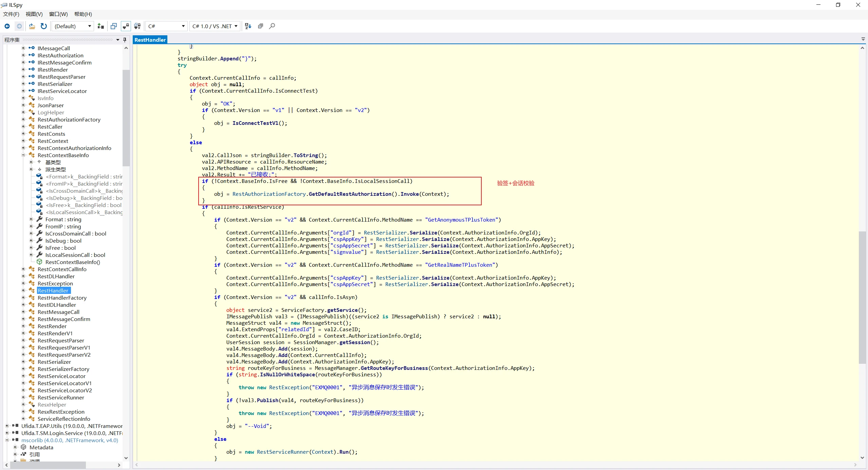
Task: Expand the Ufida.T.EAP.Utils assembly node
Action: (7, 426)
